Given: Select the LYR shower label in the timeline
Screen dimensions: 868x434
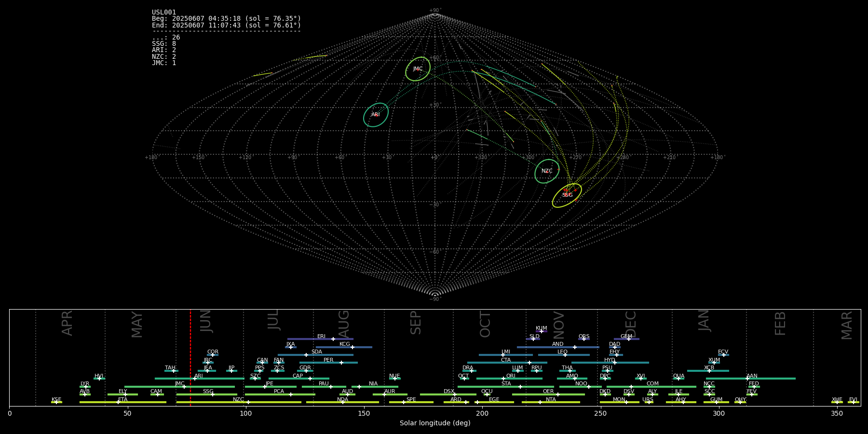Looking at the screenshot, I should (x=85, y=384).
